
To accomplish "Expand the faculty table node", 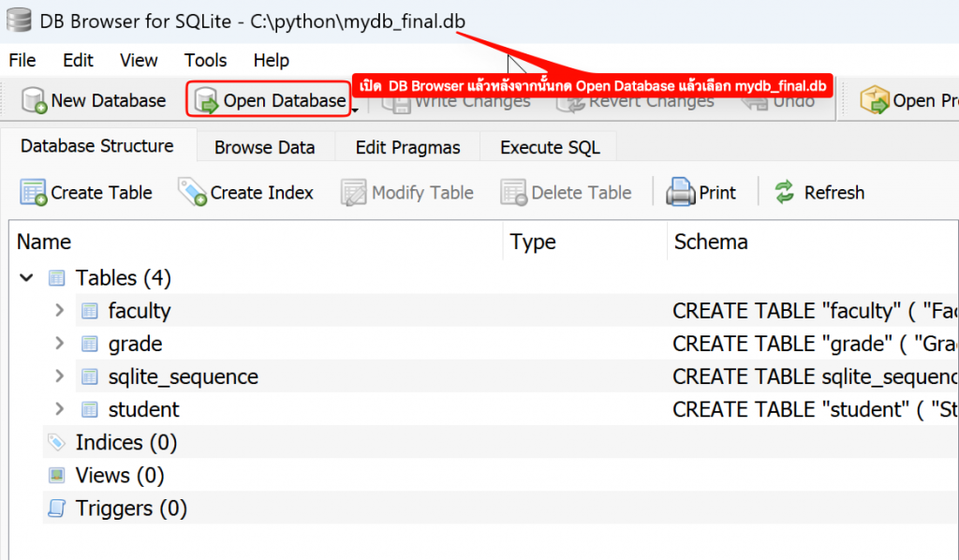I will [x=59, y=311].
